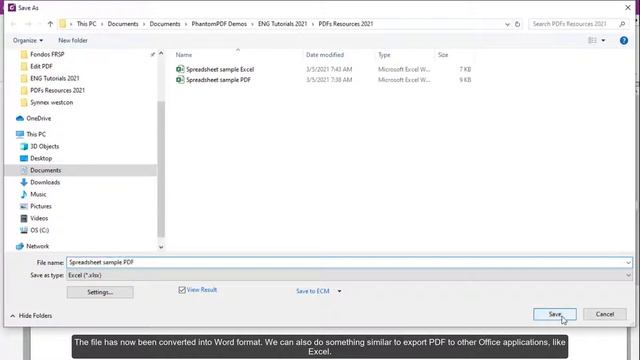
Task: Select ENG Tutorials 2021 sidebar folder
Action: click(x=55, y=78)
